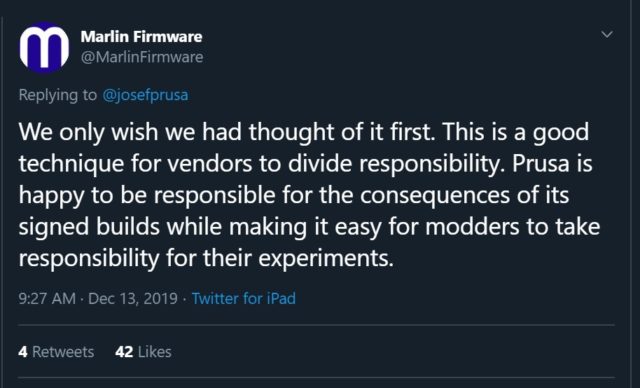Click the last tweet line ending "experiments."

[206, 259]
